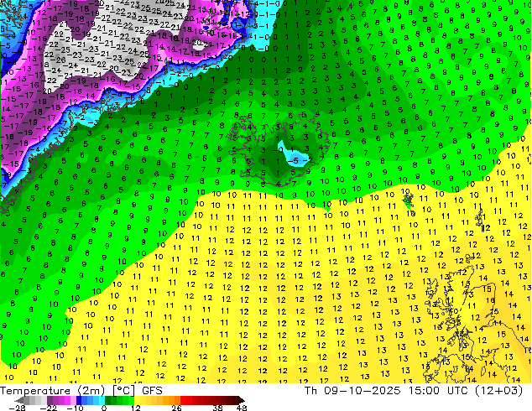This screenshot has width=532, height=411.
Task: Select the darkest green legend swatch right of 0
Action: 107,400
